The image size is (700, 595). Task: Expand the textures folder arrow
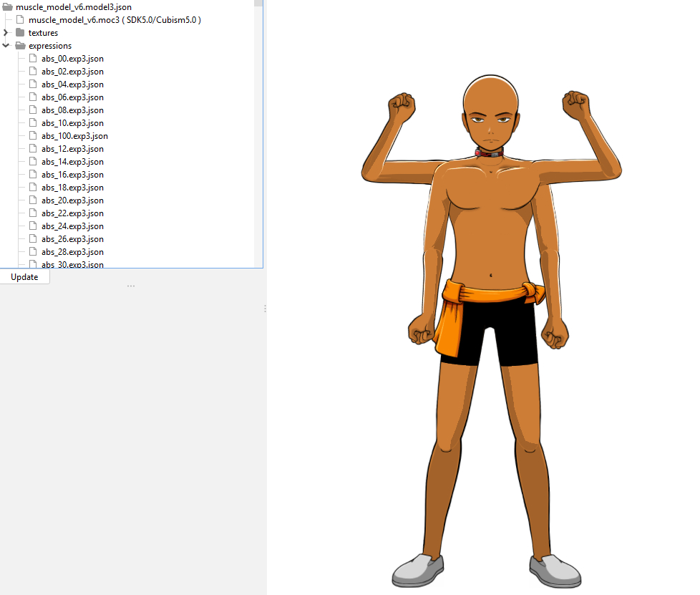click(6, 33)
